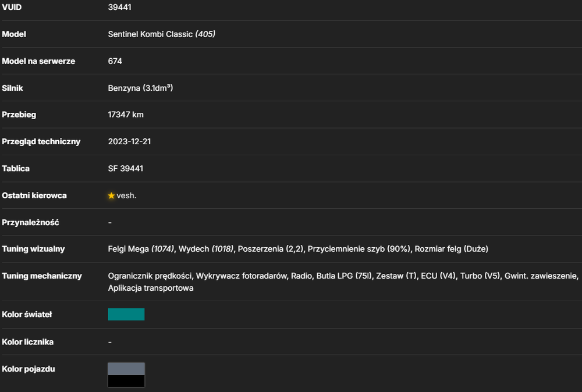Click the Kolor świateł label
The height and width of the screenshot is (392, 582).
point(27,315)
